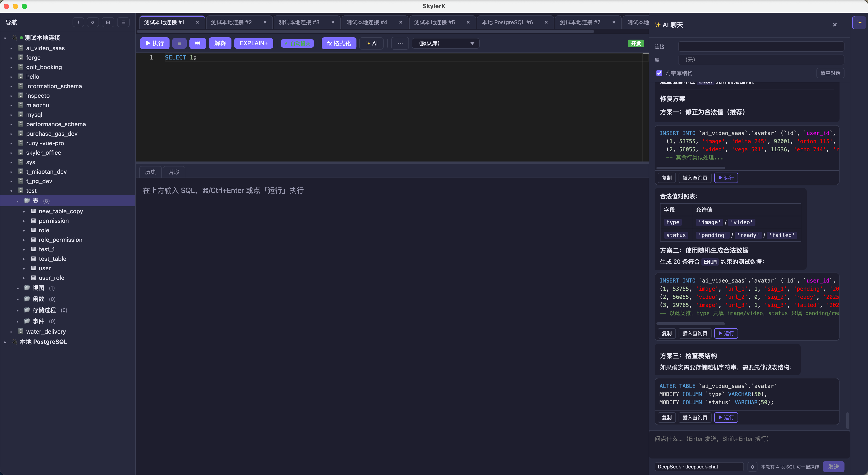Image resolution: width=868 pixels, height=475 pixels.
Task: Expand the role_permission table
Action: (24, 240)
